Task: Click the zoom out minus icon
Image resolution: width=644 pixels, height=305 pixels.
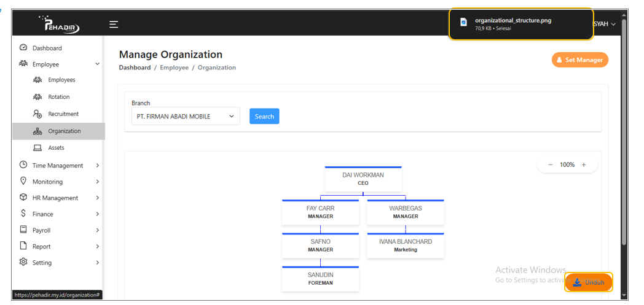Action: pos(550,165)
